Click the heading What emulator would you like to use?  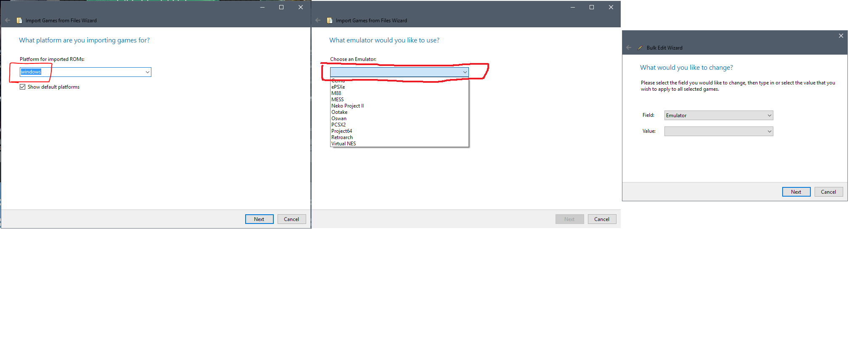click(384, 40)
